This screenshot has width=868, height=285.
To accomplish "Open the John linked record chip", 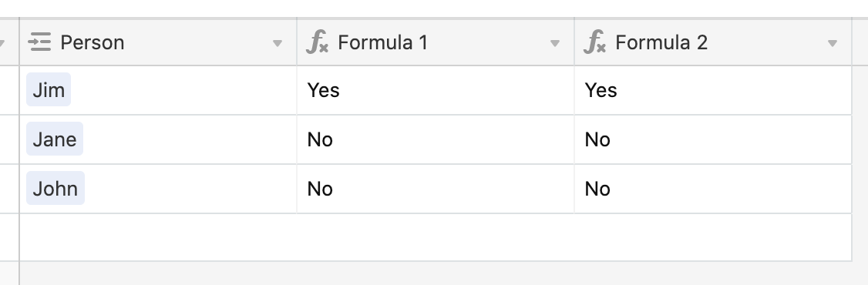I will pos(56,188).
